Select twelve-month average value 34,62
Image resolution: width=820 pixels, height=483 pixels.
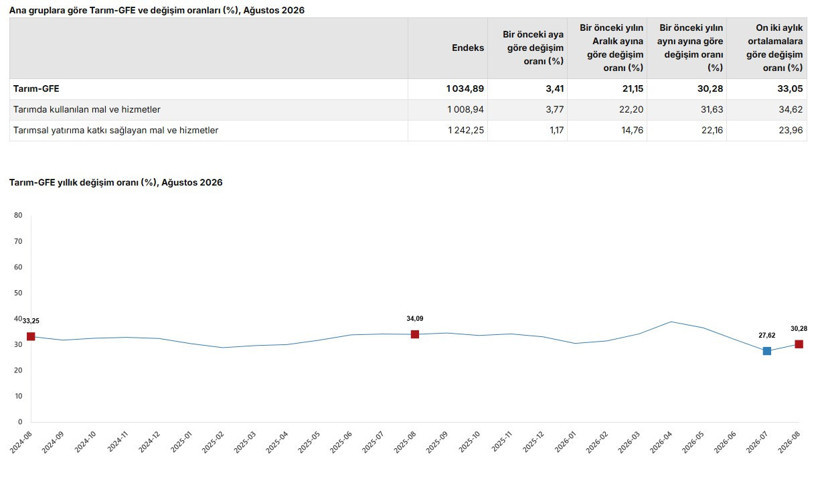pyautogui.click(x=791, y=110)
